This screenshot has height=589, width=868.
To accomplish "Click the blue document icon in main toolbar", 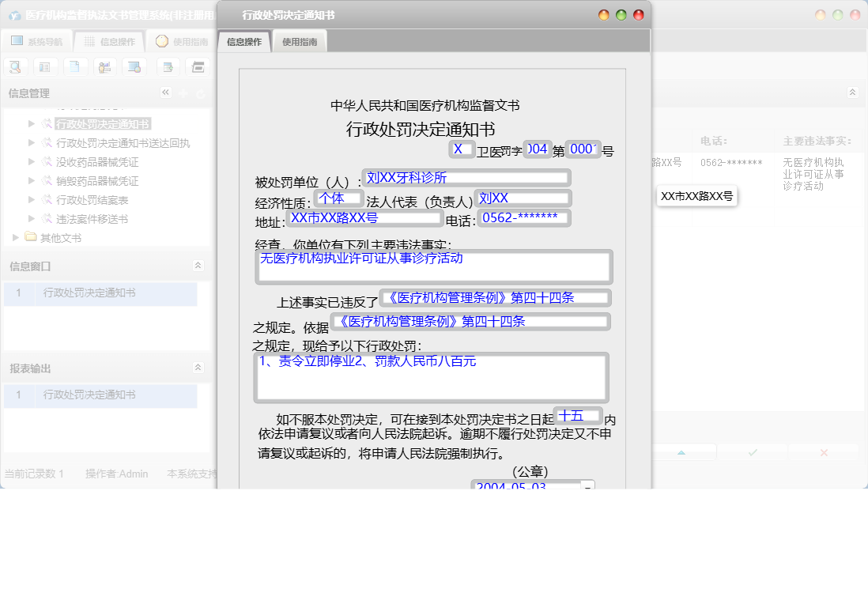I will pyautogui.click(x=75, y=67).
